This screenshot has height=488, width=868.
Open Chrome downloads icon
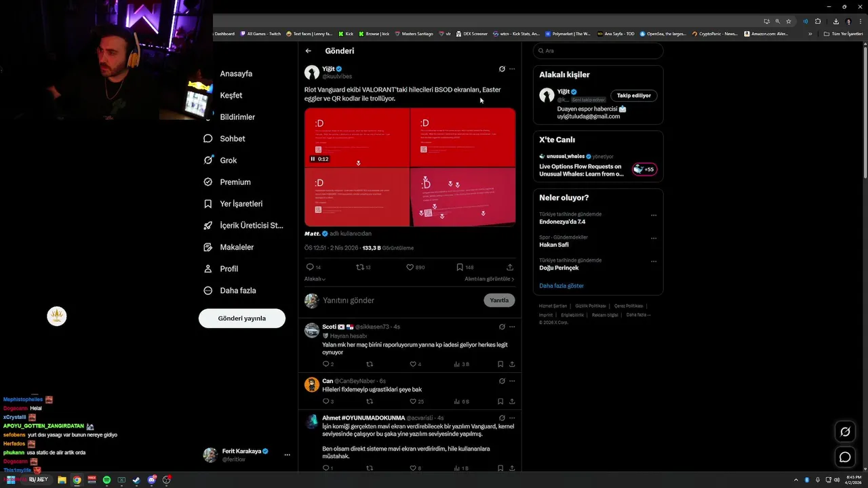[836, 21]
